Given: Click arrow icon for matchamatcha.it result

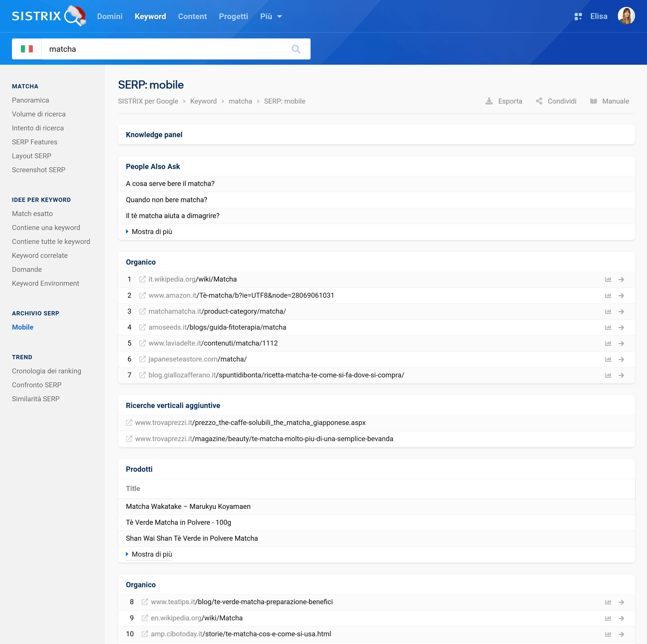Looking at the screenshot, I should (621, 312).
